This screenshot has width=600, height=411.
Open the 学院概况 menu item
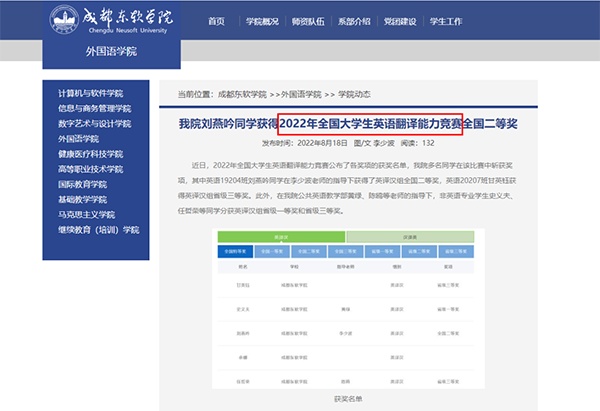coord(262,21)
